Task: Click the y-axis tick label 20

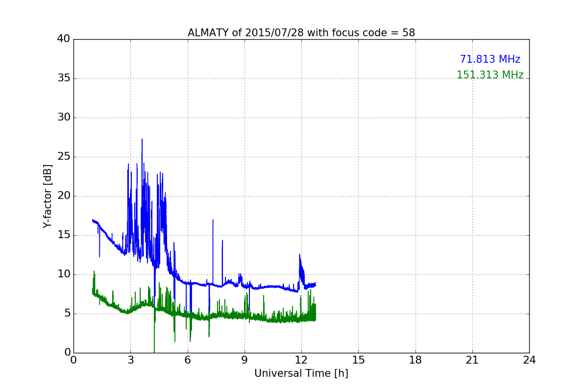Action: pyautogui.click(x=64, y=196)
